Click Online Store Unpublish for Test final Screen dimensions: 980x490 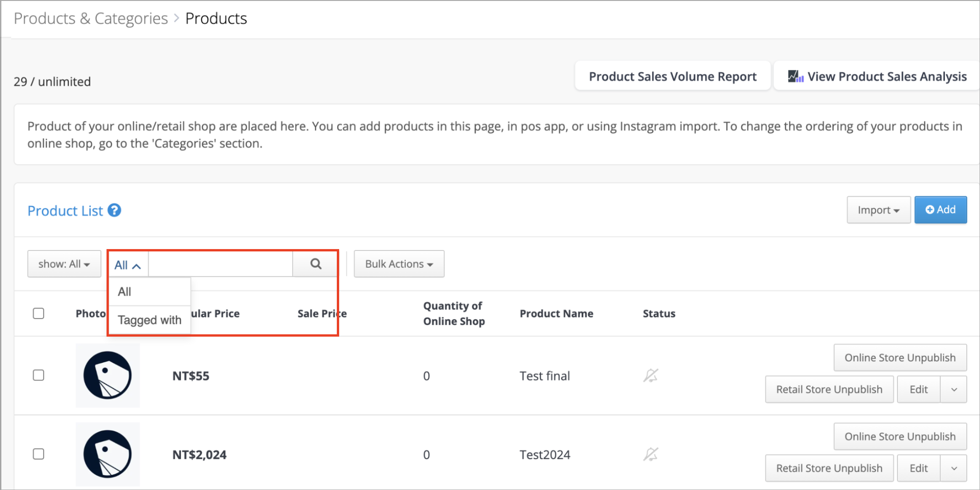pos(900,358)
